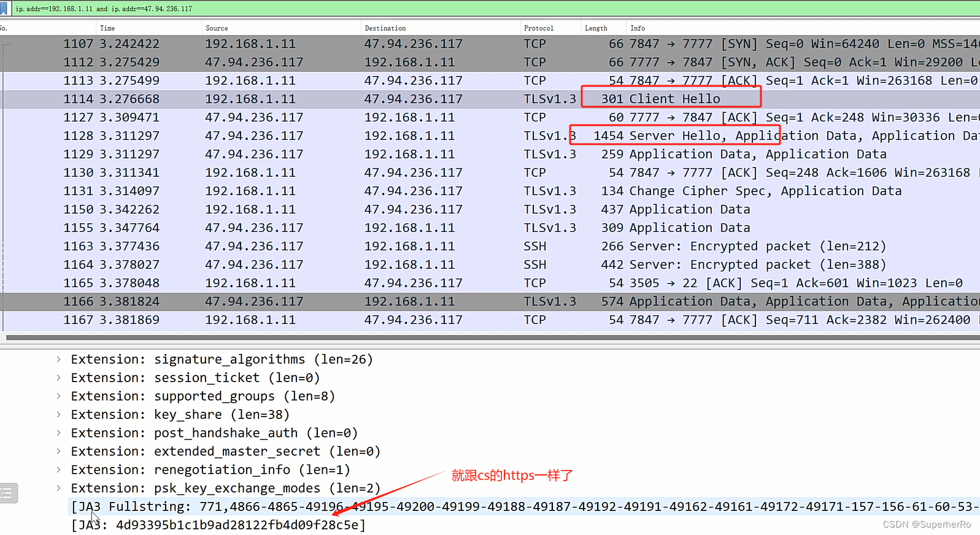Sort by the Protocol column header
The height and width of the screenshot is (535, 980).
[x=550, y=28]
